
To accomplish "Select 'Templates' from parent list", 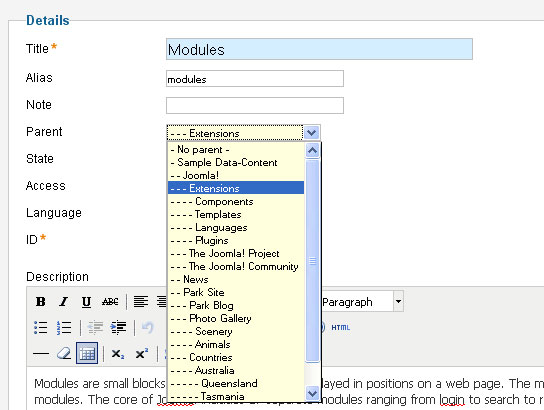I will (x=236, y=214).
